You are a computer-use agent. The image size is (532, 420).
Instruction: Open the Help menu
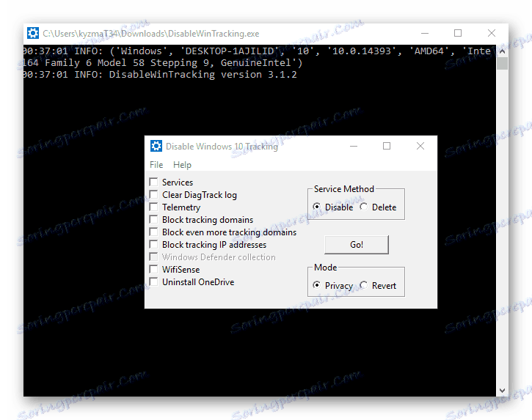coord(182,165)
